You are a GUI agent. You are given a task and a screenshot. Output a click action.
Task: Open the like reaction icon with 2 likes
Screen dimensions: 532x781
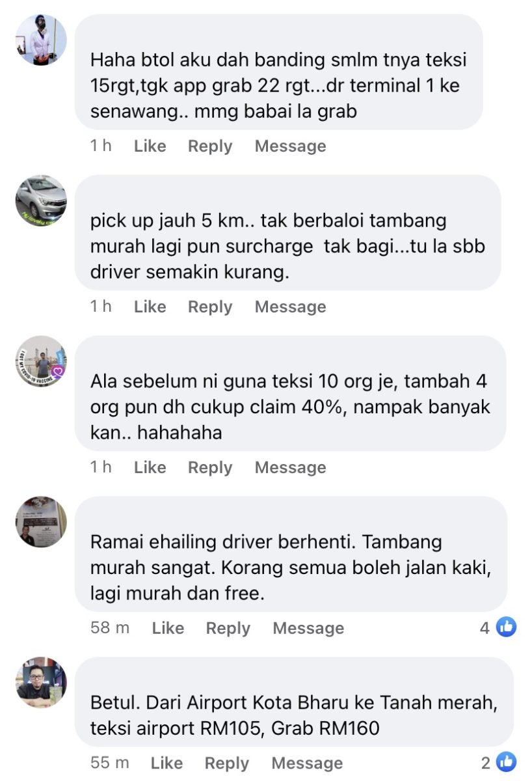[506, 762]
